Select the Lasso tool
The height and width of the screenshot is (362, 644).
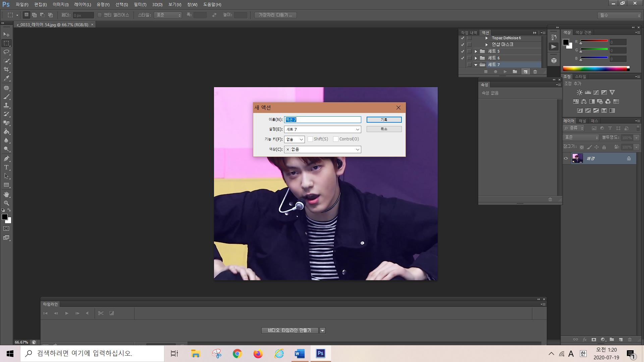pyautogui.click(x=6, y=52)
